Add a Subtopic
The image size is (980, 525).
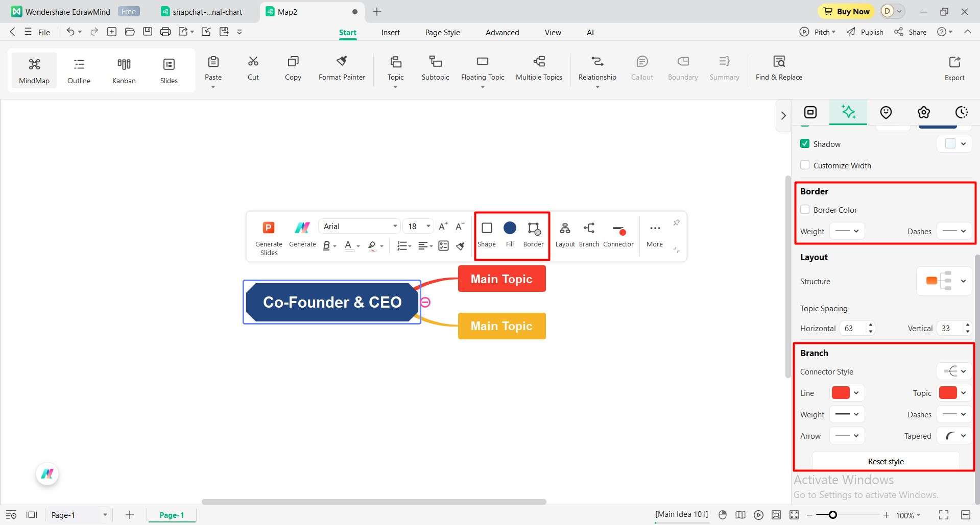[x=435, y=68]
